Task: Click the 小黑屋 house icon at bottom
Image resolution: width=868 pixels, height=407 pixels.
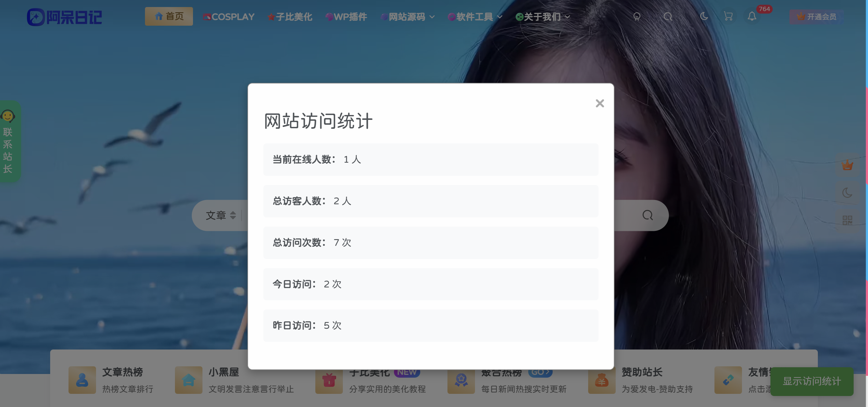Action: click(x=188, y=380)
